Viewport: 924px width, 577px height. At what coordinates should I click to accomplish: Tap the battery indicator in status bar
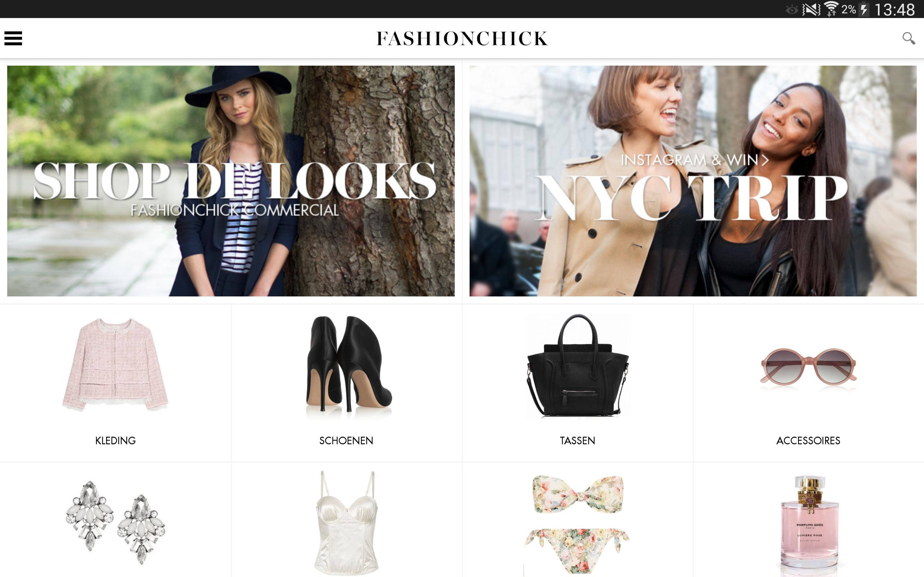tap(864, 9)
